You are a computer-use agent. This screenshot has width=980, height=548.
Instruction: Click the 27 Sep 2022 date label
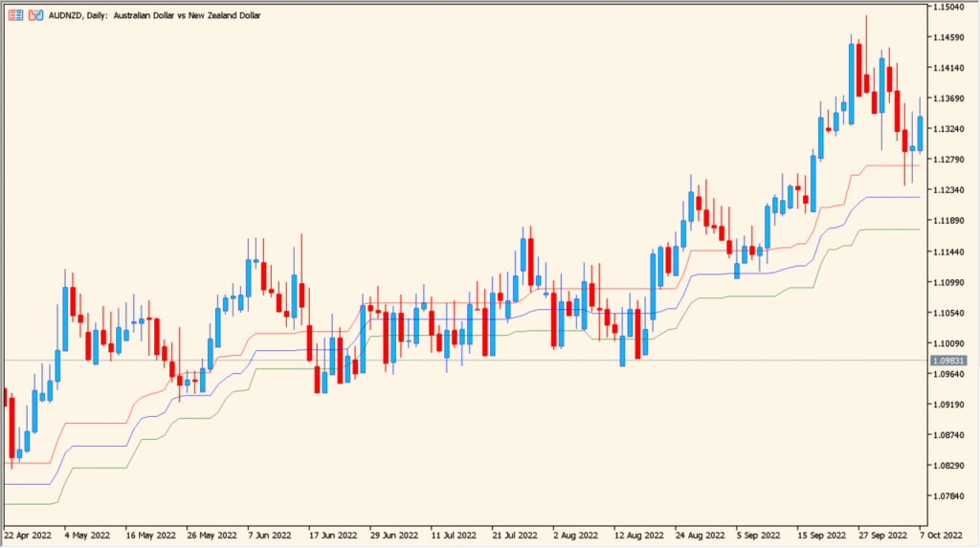point(883,536)
